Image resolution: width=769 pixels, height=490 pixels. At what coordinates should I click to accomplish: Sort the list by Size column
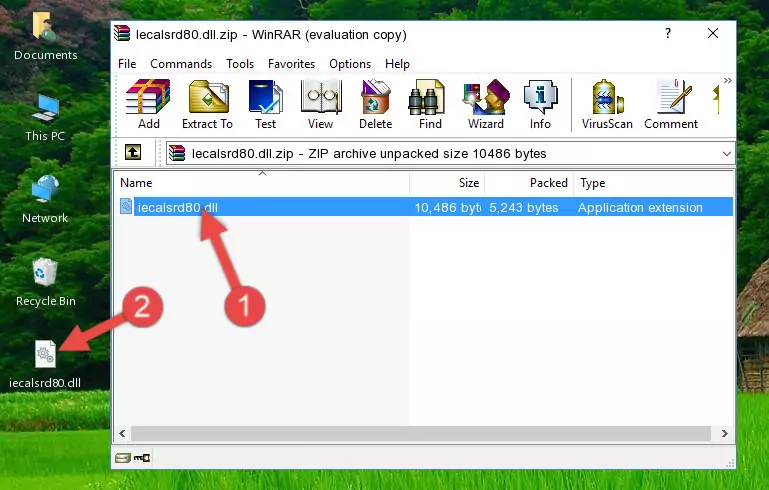(447, 183)
